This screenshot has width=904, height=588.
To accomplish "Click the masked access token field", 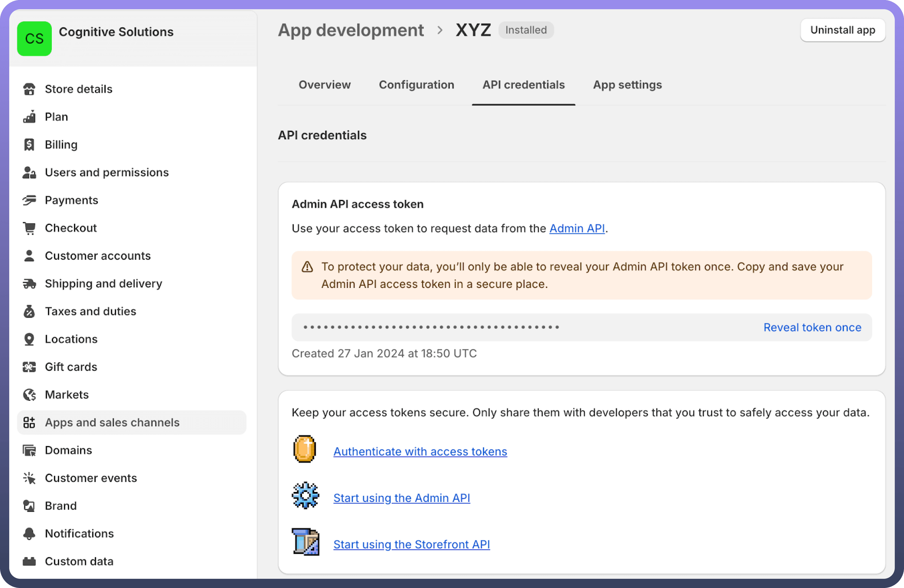I will [431, 327].
